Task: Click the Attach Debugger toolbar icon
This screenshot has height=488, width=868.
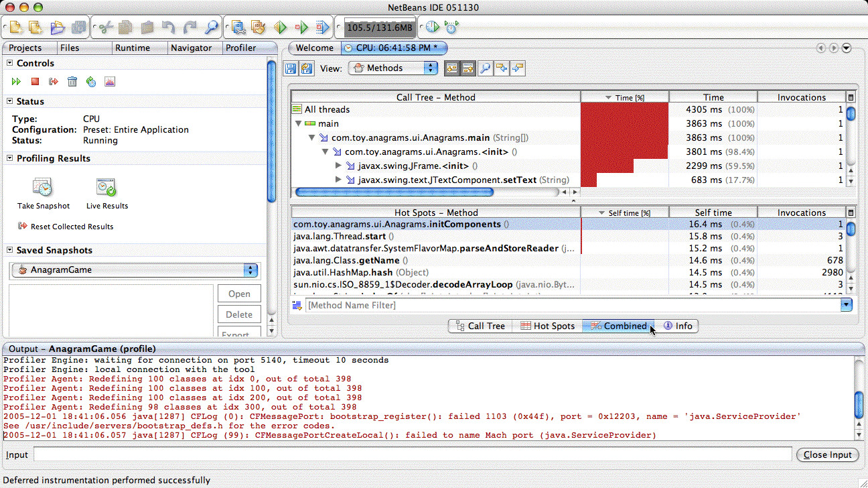Action: tap(323, 27)
